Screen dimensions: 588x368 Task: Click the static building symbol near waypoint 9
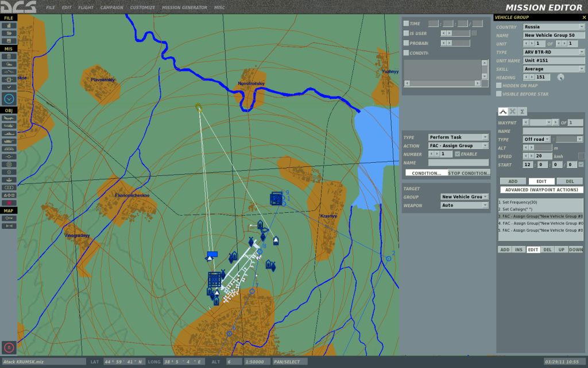pyautogui.click(x=276, y=198)
